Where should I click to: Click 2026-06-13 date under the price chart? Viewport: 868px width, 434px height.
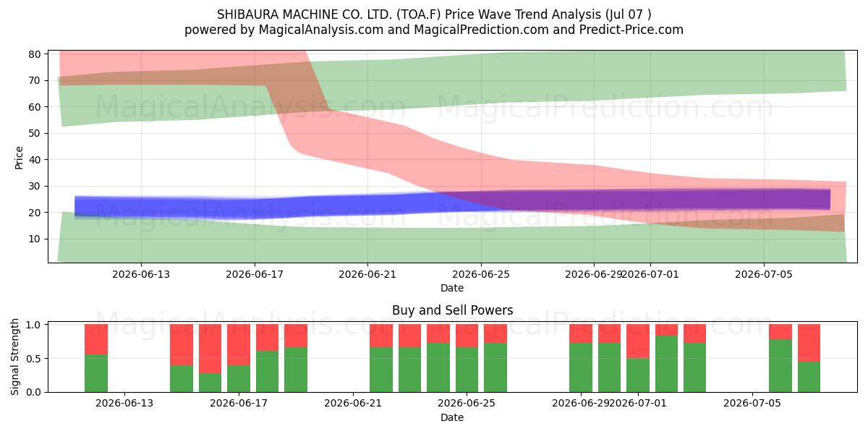141,274
